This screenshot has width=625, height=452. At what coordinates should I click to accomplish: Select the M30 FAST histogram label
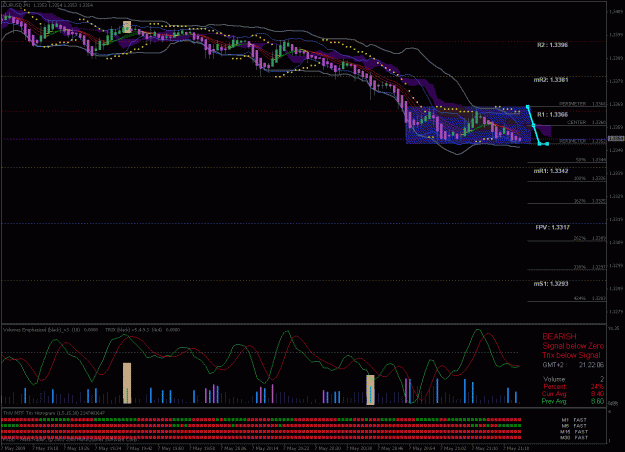(x=574, y=438)
